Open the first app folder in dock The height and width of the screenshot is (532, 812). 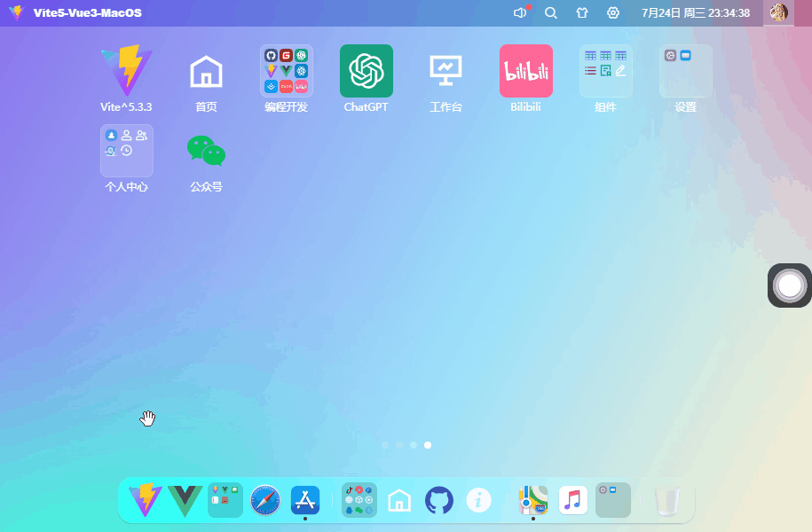coord(225,500)
